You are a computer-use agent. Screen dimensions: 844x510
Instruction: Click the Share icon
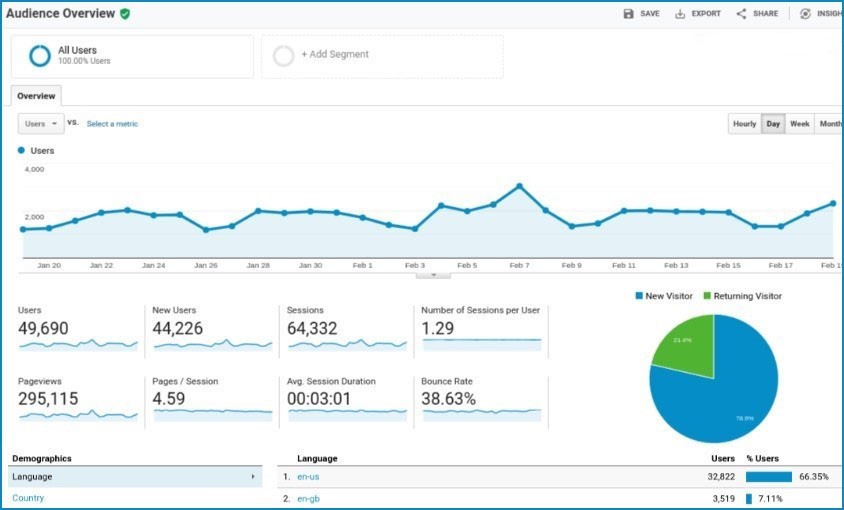(x=741, y=14)
